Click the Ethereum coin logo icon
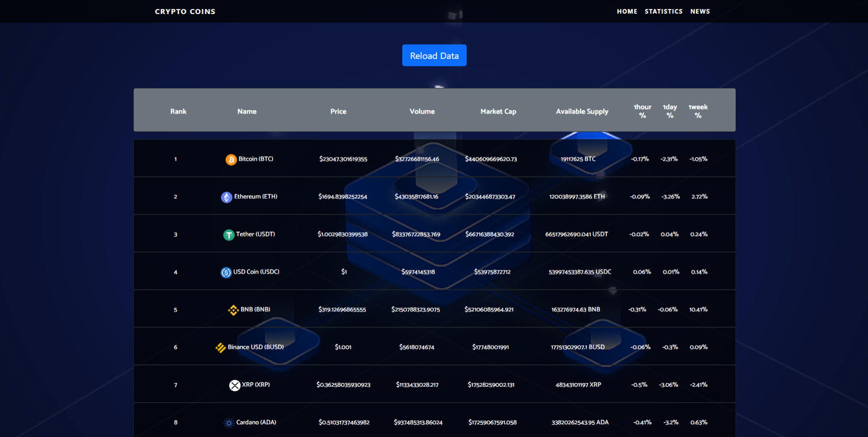868x437 pixels. pyautogui.click(x=226, y=197)
